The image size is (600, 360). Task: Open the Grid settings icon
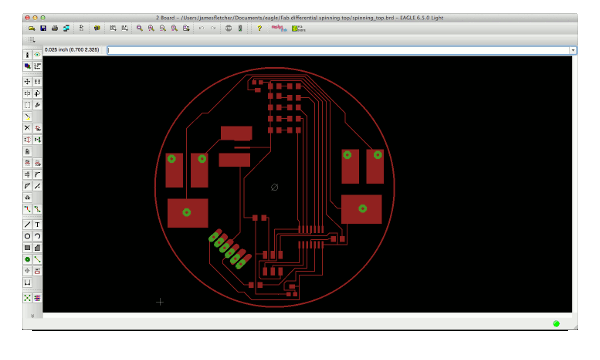tap(32, 40)
